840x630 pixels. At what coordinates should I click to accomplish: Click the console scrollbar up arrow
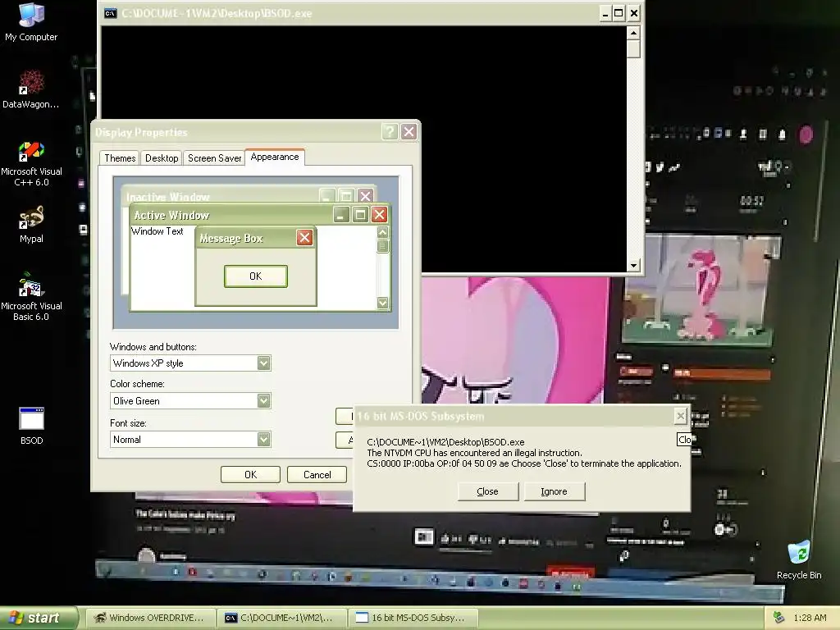[x=633, y=33]
